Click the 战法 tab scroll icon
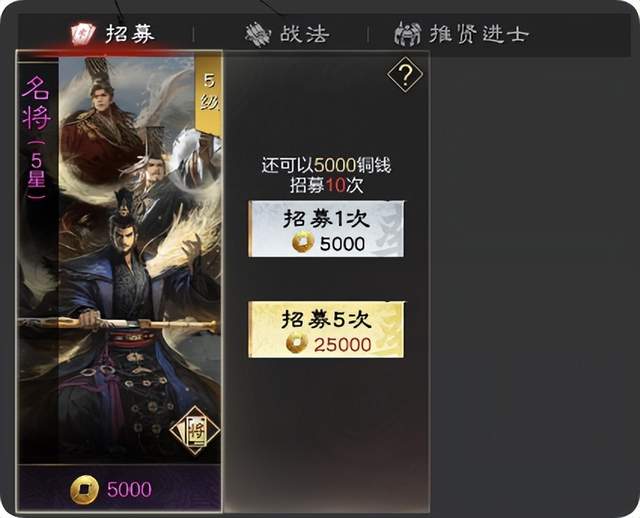The height and width of the screenshot is (518, 640). (258, 34)
